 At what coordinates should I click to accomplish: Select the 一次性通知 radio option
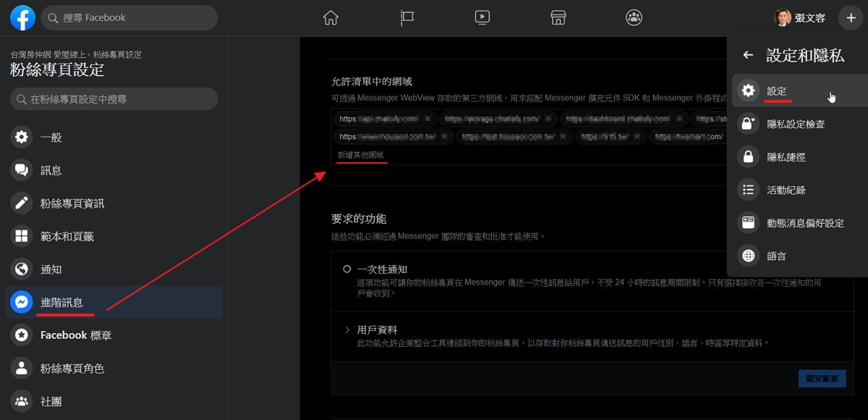pos(347,269)
